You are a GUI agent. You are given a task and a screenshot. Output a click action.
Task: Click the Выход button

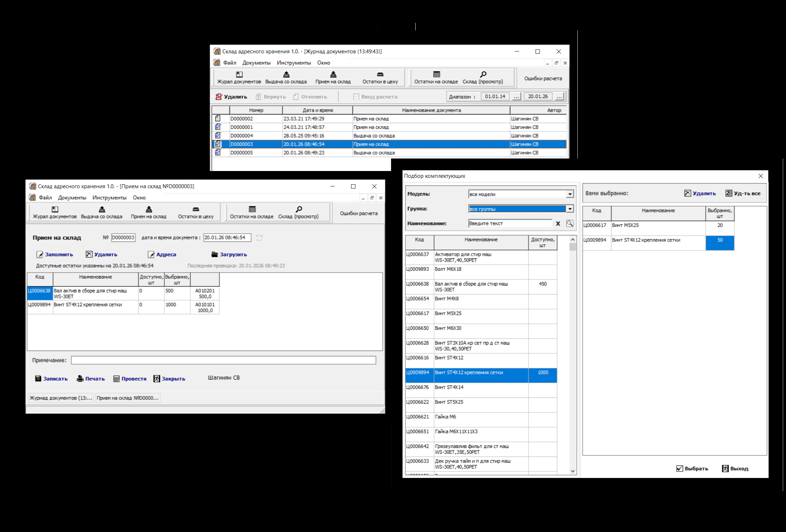click(735, 468)
